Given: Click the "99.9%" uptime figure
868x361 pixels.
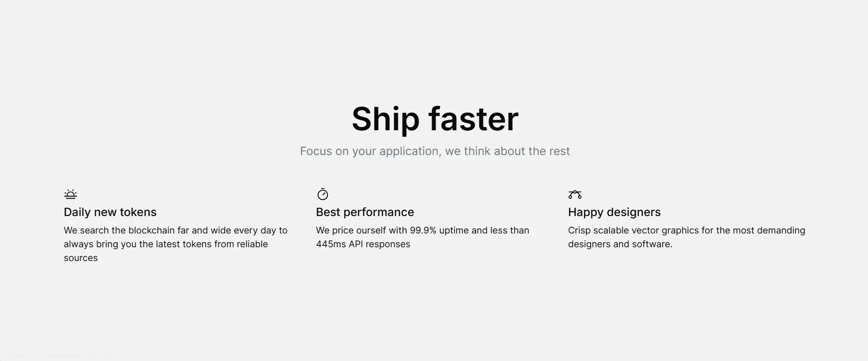Looking at the screenshot, I should point(423,230).
